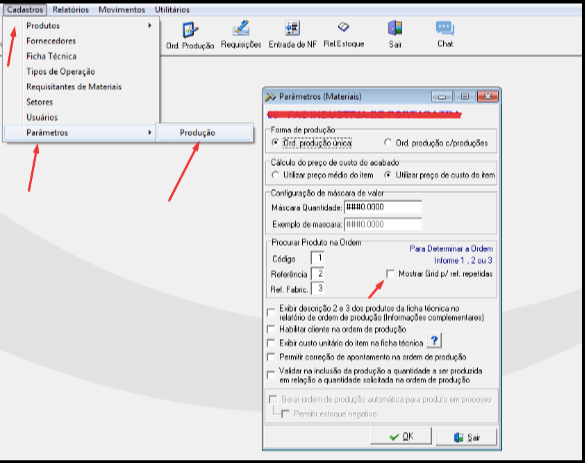Click the OK button
The image size is (585, 463).
pyautogui.click(x=401, y=437)
